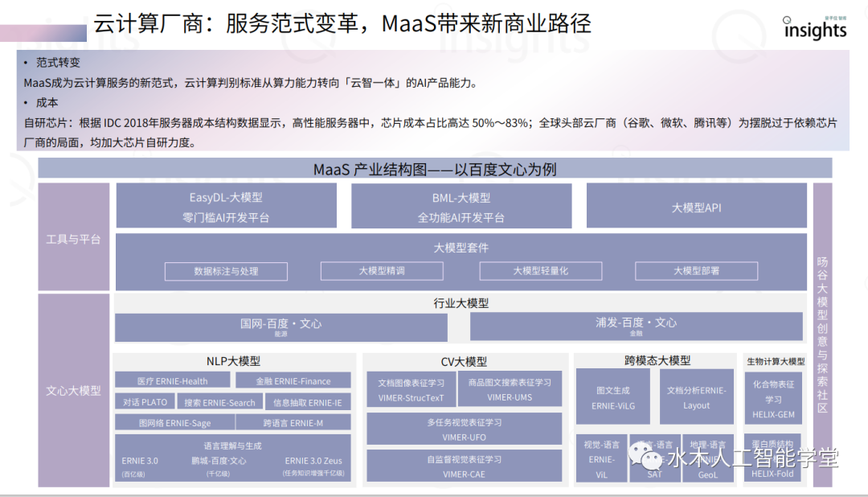Select the BML-大模型 platform box
This screenshot has width=868, height=497.
(x=461, y=207)
